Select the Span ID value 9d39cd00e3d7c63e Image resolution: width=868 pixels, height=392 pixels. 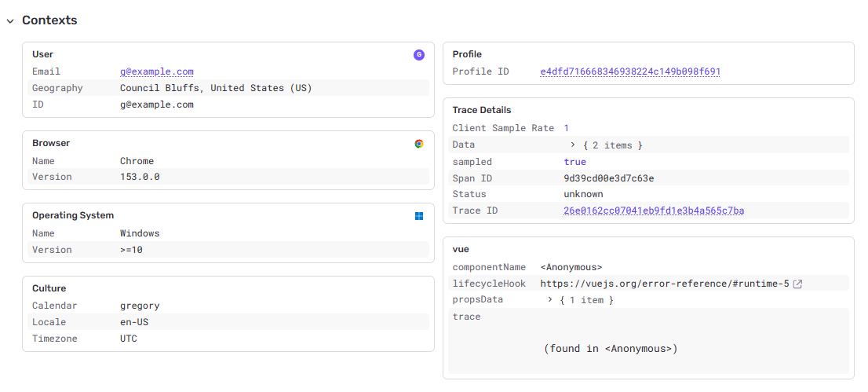click(x=609, y=178)
